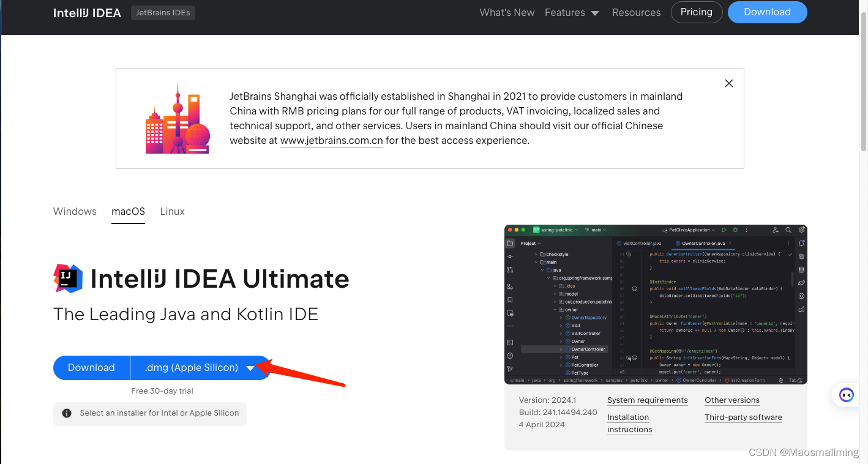This screenshot has width=868, height=464.
Task: Click the IntelliJ IDEA logo in header
Action: click(x=87, y=13)
